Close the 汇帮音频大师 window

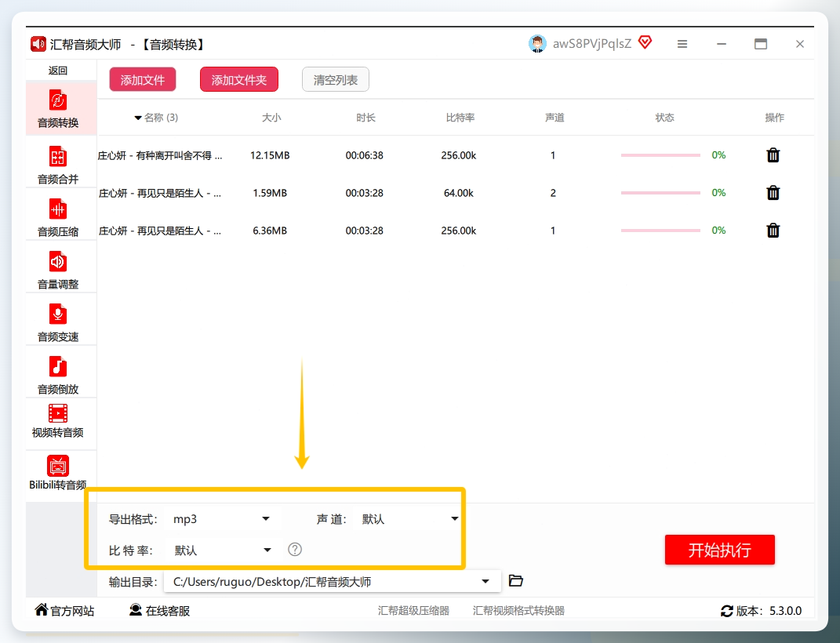coord(800,44)
